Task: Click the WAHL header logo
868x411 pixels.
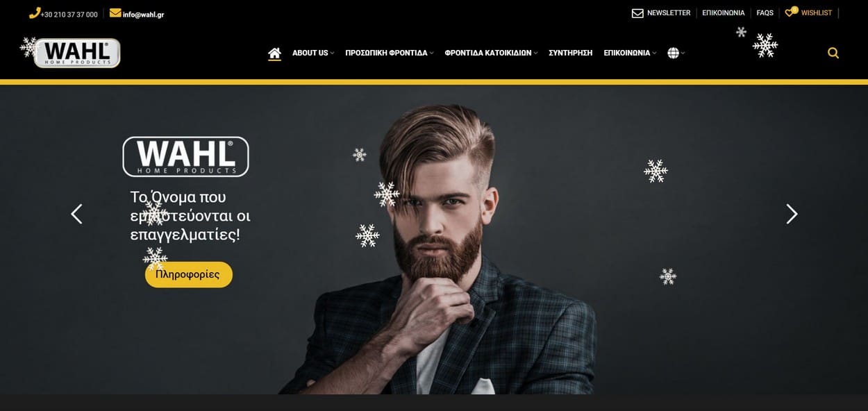Action: click(77, 53)
